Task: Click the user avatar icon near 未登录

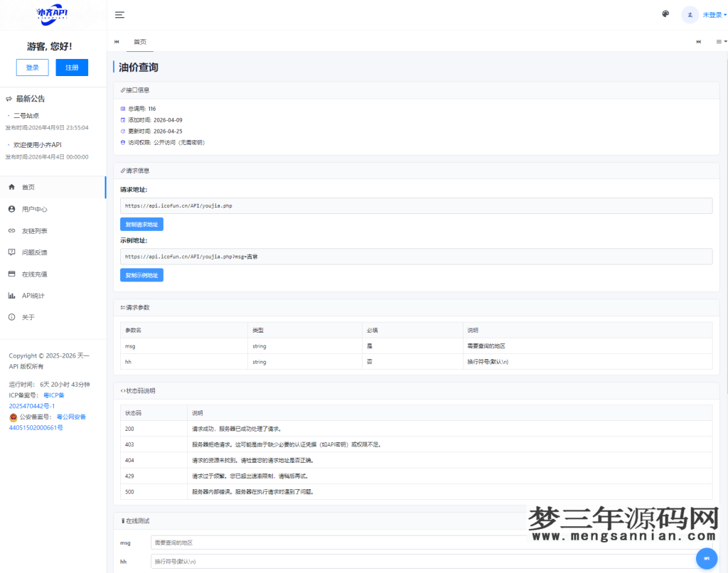Action: (689, 14)
